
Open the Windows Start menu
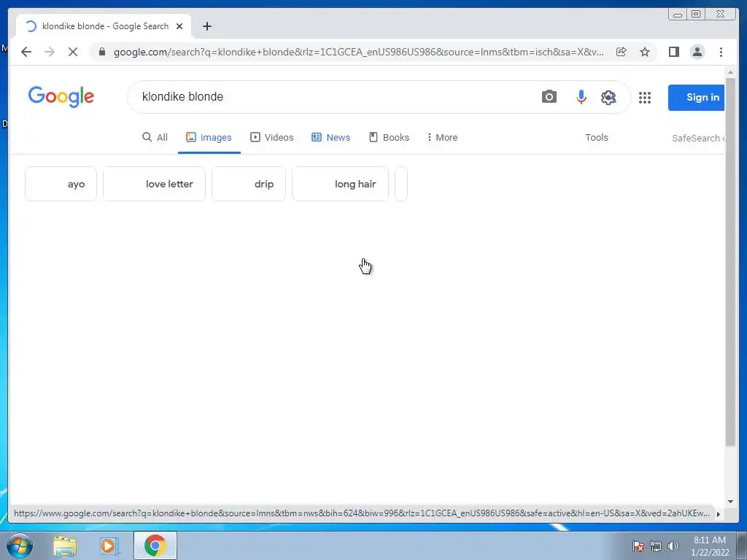[19, 545]
